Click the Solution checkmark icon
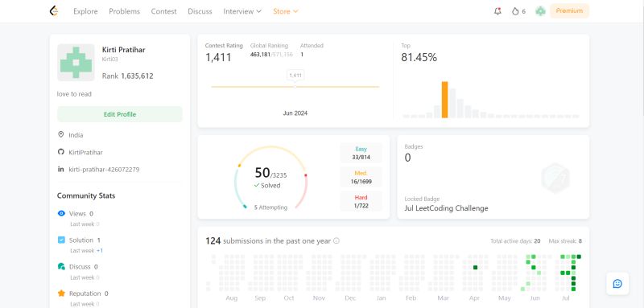644x308 pixels. point(61,240)
